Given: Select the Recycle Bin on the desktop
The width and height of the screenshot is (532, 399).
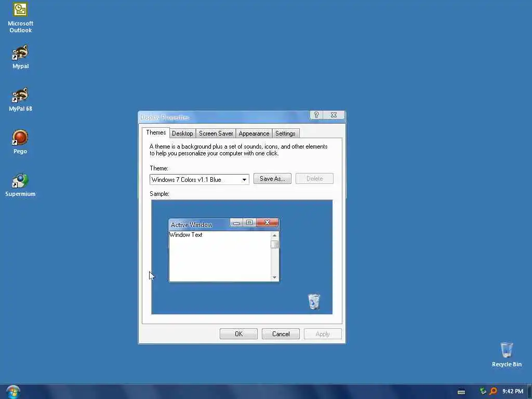Looking at the screenshot, I should (507, 354).
